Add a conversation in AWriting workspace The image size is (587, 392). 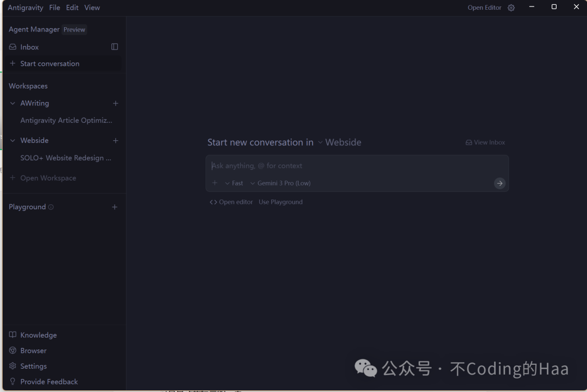(x=115, y=103)
